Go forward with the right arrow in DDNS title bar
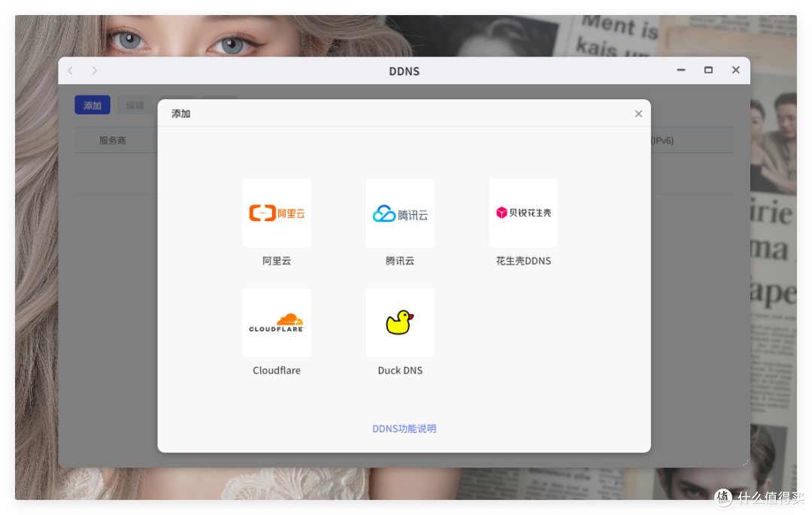Image resolution: width=812 pixels, height=515 pixels. 94,71
